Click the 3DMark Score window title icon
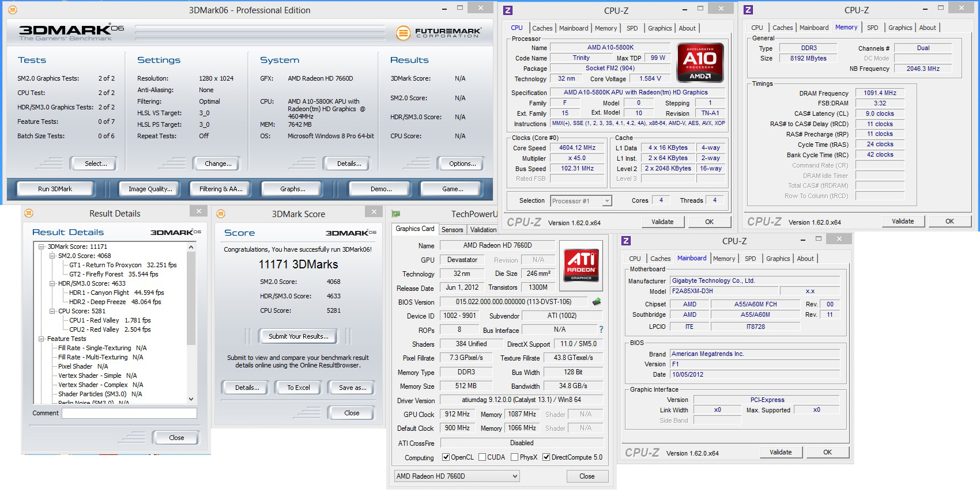The height and width of the screenshot is (493, 980). 220,214
